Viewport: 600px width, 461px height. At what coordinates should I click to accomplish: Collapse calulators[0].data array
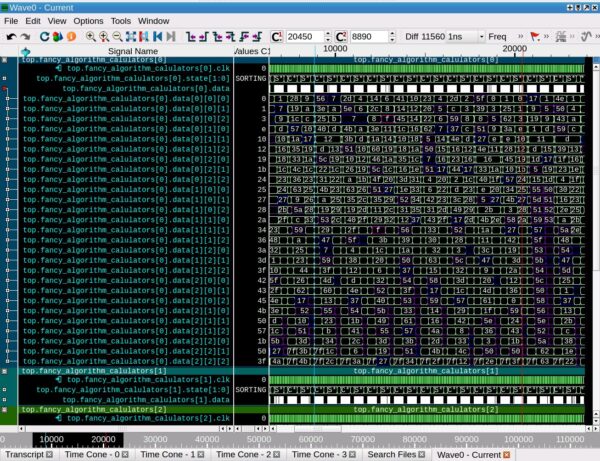[x=5, y=88]
